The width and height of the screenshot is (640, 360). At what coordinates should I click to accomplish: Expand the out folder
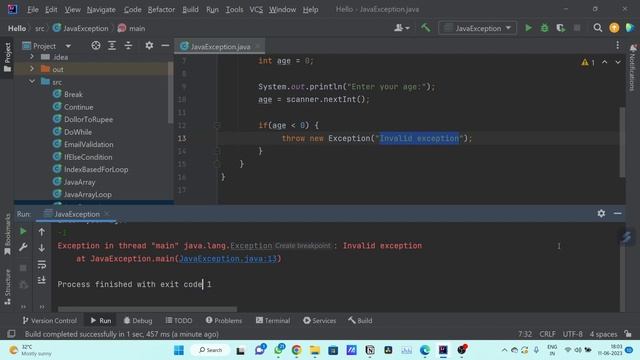(x=32, y=69)
